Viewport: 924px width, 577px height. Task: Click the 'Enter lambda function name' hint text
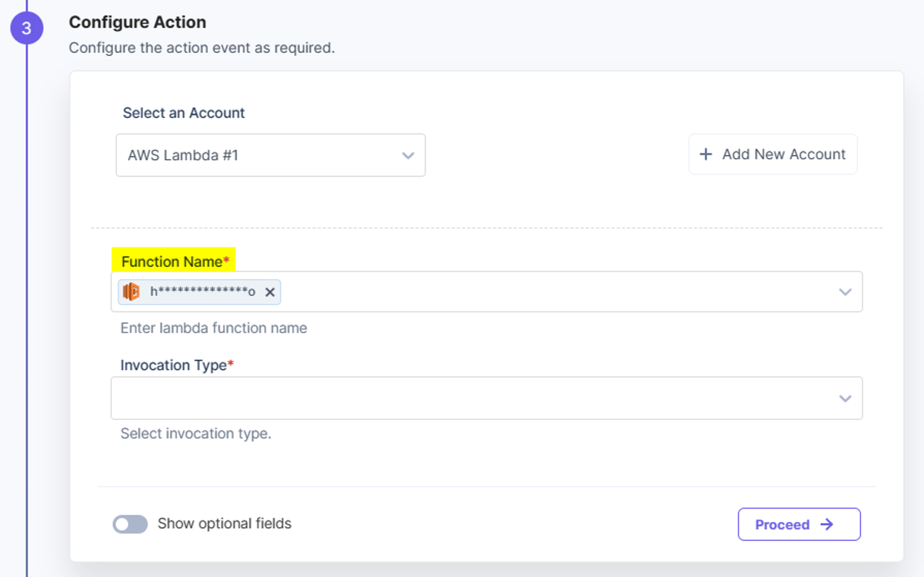[214, 328]
